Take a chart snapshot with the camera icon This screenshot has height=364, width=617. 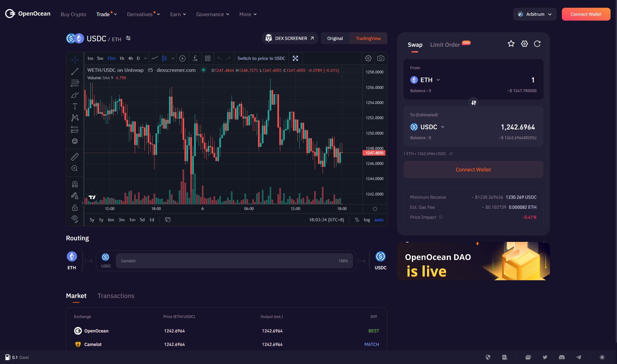(381, 58)
